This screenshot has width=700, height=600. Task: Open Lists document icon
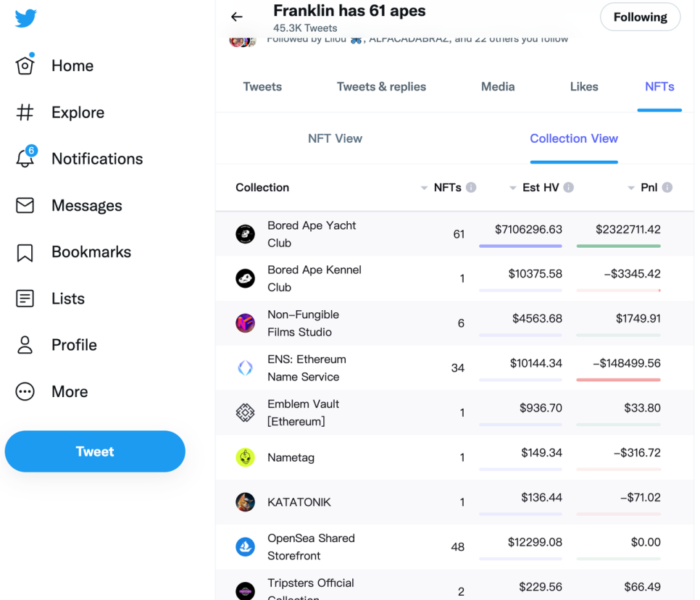[25, 299]
